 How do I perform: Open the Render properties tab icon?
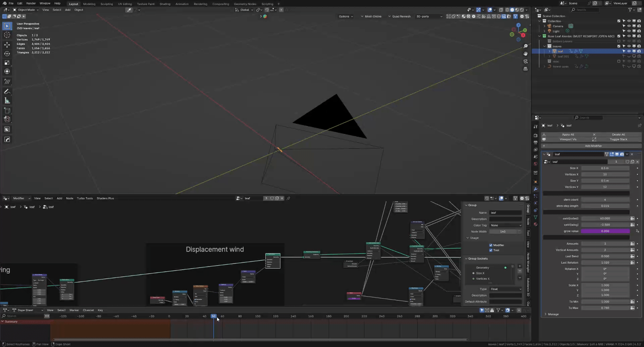pos(535,135)
